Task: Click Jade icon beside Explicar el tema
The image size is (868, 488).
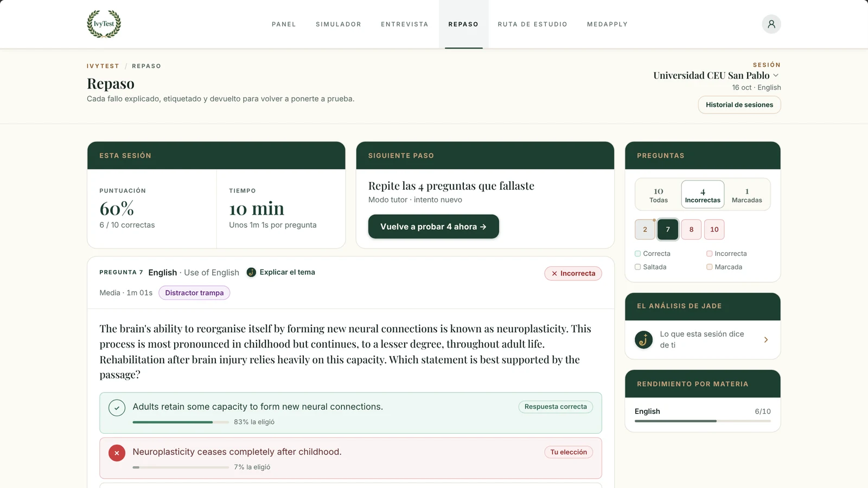Action: 251,272
